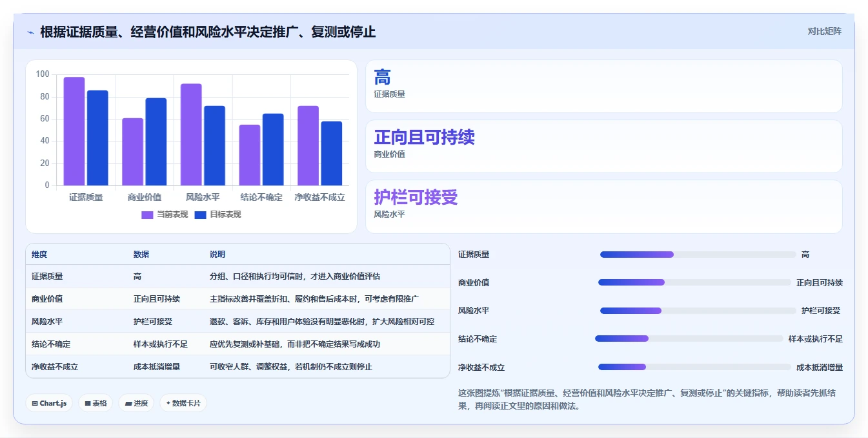Click the 商业价值 cell in the table

[47, 299]
